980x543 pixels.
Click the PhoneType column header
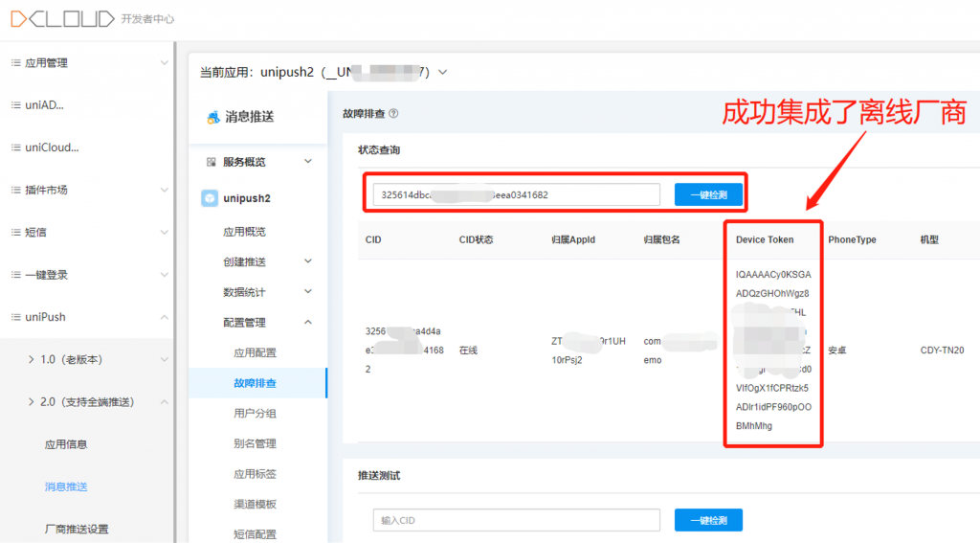[x=852, y=239]
